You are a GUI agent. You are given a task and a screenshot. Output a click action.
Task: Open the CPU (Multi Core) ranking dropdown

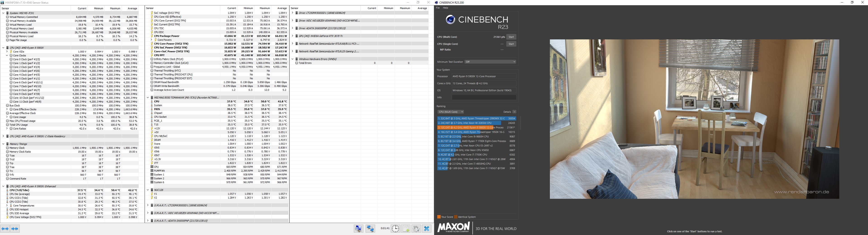click(x=451, y=112)
